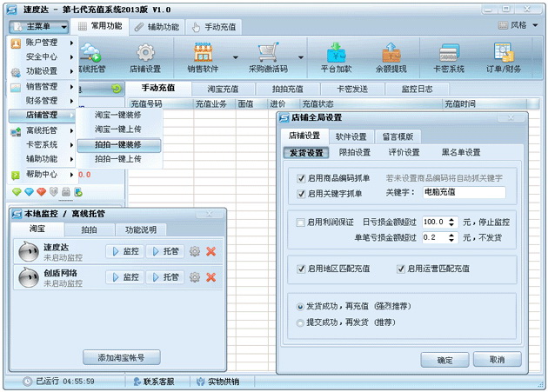This screenshot has height=392, width=548.
Task: Choose 拍拍一键上传 submenu item
Action: (x=118, y=159)
